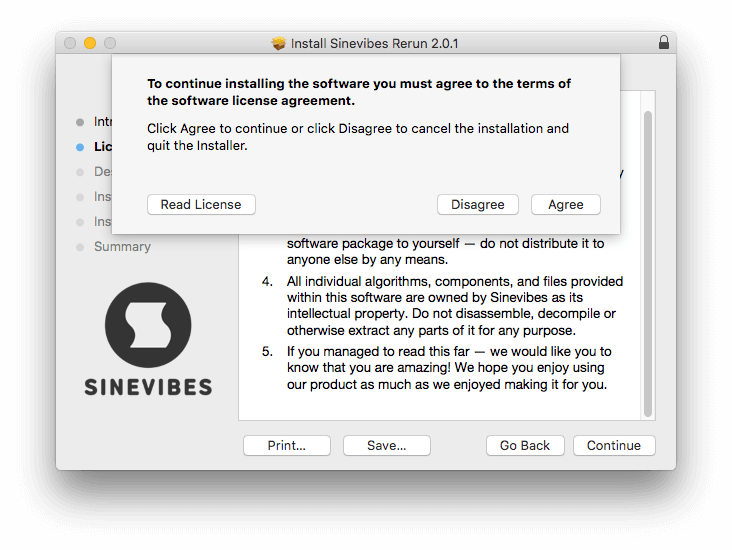Click the SINEVIBES wordmark text
Viewport: 732px width, 550px height.
[148, 387]
